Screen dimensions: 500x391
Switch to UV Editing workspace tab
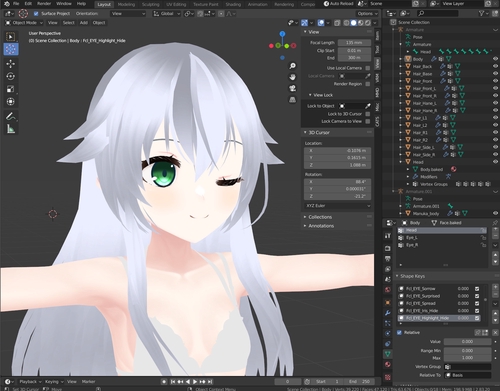click(176, 4)
